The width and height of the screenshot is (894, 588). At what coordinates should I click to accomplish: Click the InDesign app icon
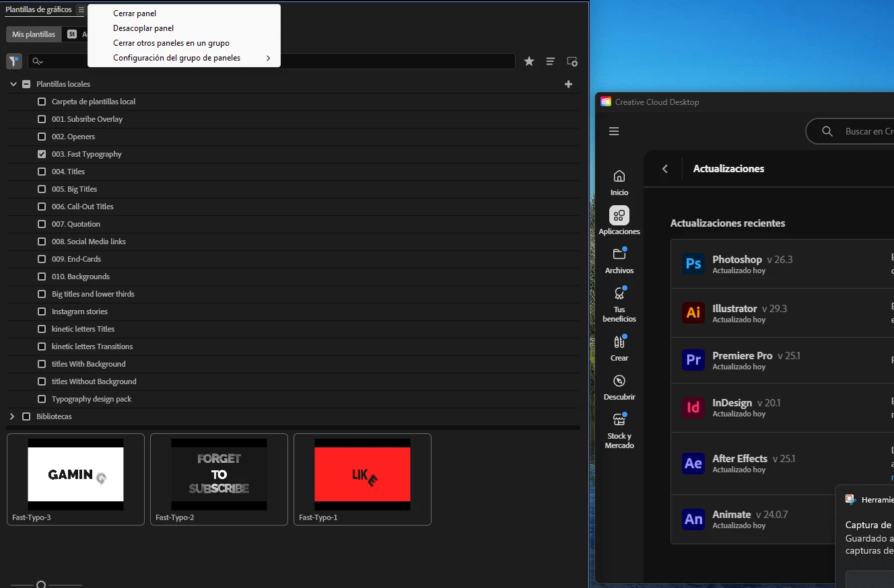point(693,407)
